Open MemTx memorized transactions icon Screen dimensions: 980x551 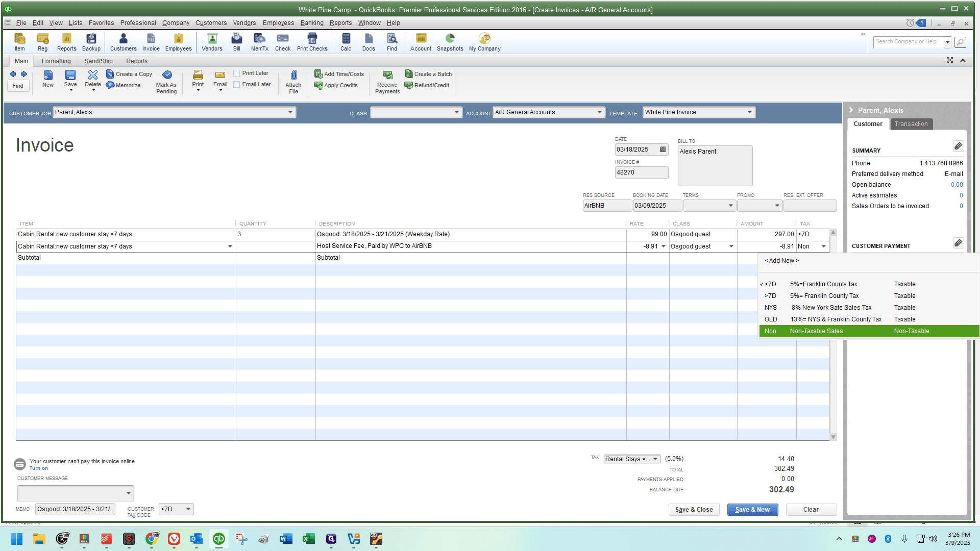(x=259, y=42)
